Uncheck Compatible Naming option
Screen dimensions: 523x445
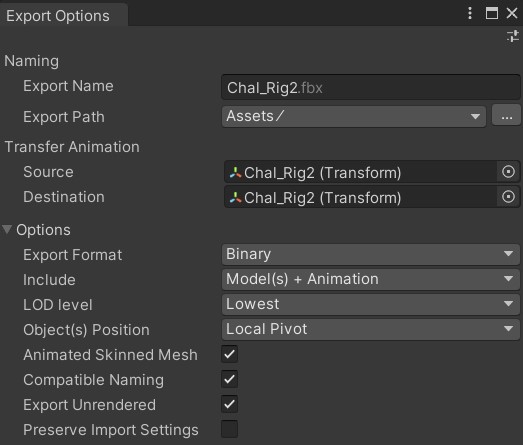point(229,379)
